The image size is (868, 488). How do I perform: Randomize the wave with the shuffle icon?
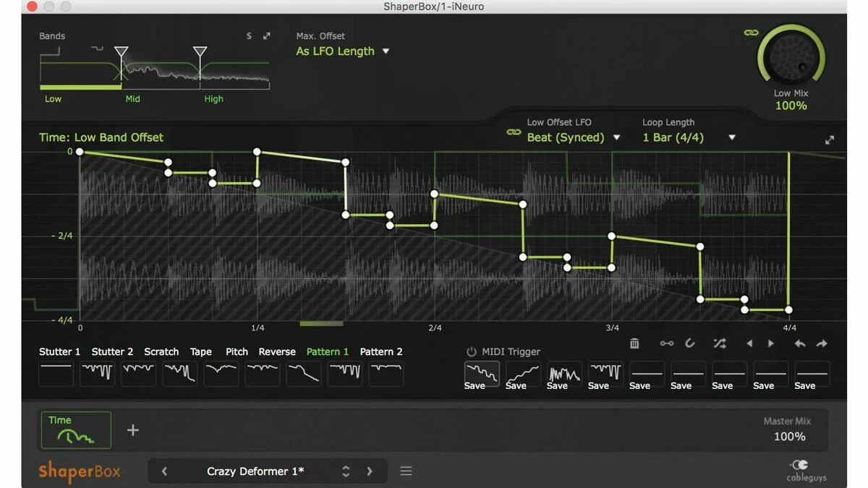[719, 343]
